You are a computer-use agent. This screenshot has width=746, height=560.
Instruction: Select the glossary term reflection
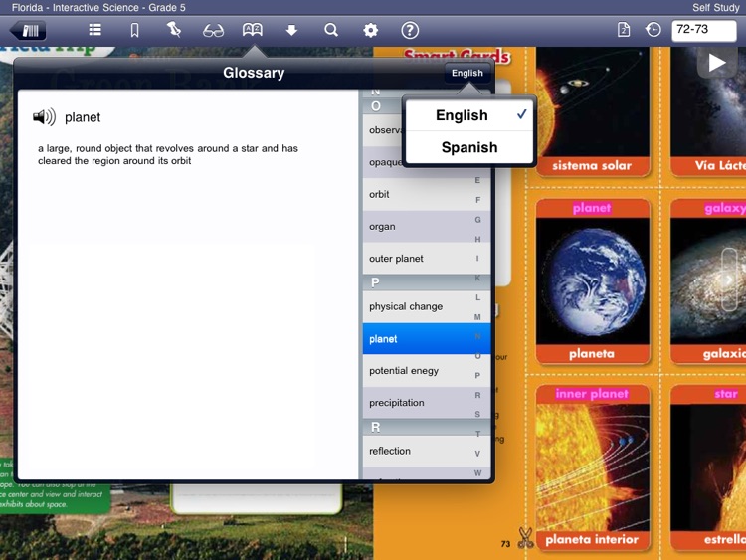pyautogui.click(x=426, y=451)
